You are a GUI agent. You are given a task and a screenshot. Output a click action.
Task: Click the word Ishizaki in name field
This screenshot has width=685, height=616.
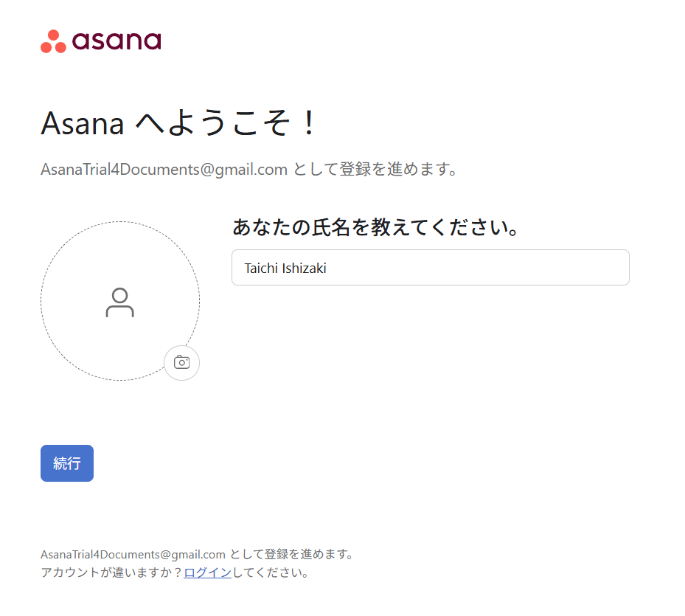point(304,268)
